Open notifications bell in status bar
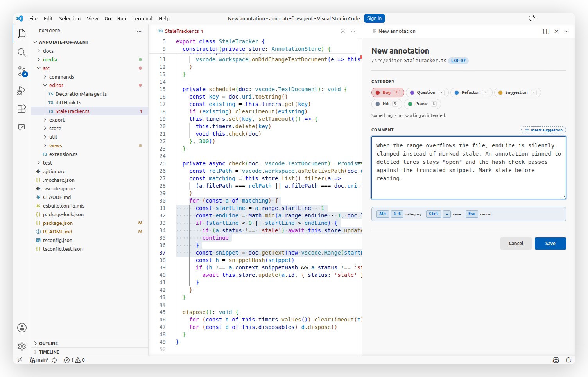The image size is (588, 377). [568, 360]
